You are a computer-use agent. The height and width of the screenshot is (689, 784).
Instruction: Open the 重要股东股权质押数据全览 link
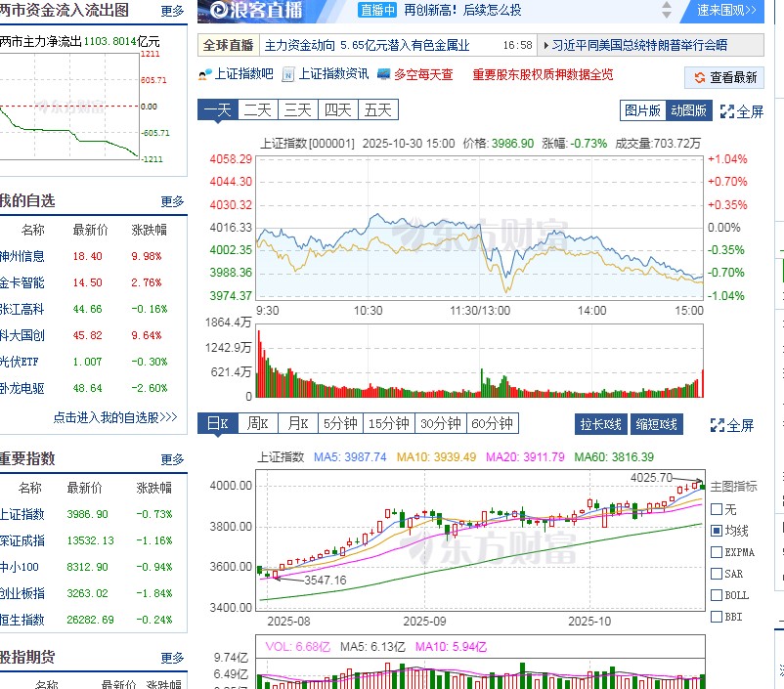[543, 74]
